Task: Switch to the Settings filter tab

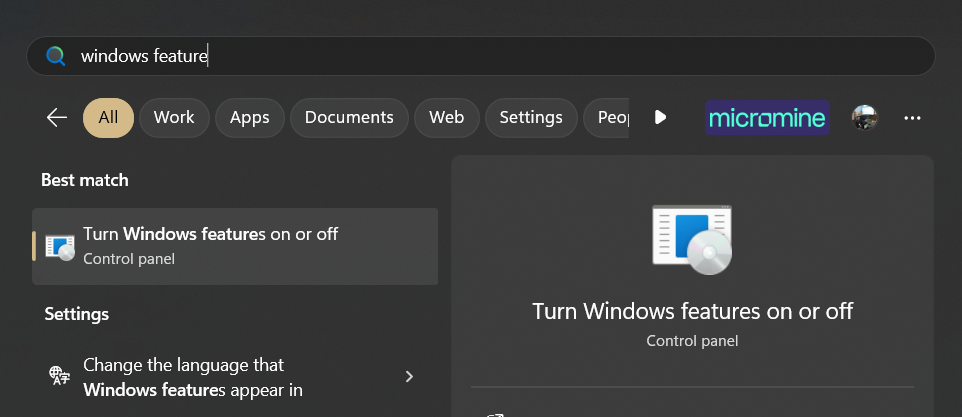Action: 530,117
